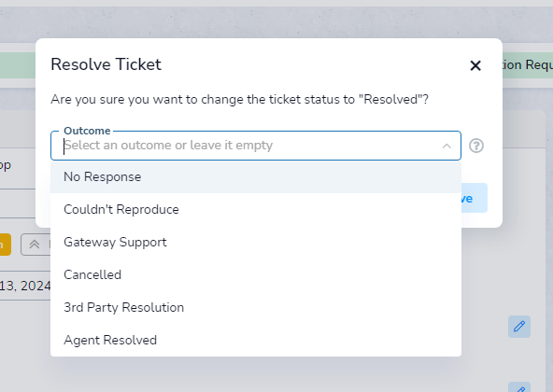
Task: Open the Outcome help question mark
Action: click(x=476, y=146)
